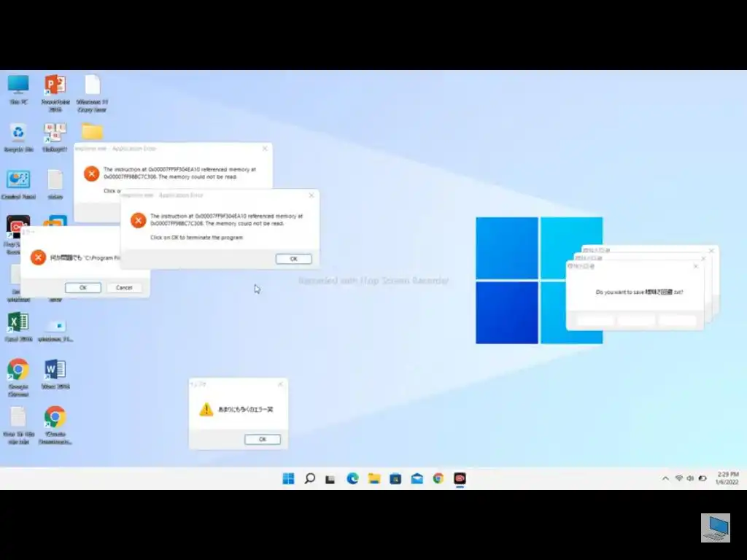The width and height of the screenshot is (747, 560).
Task: Click OK in front Application Error dialog
Action: point(293,259)
